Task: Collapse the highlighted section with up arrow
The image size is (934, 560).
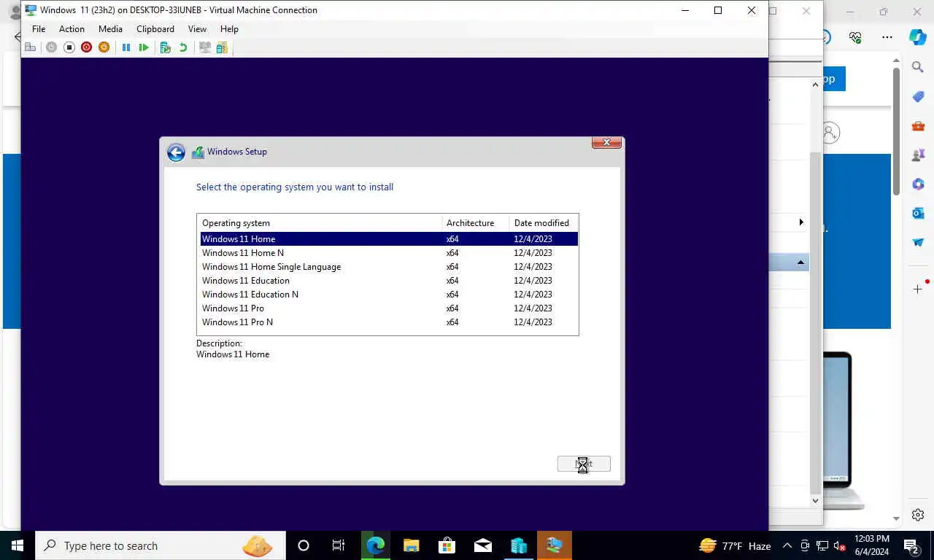Action: [800, 262]
